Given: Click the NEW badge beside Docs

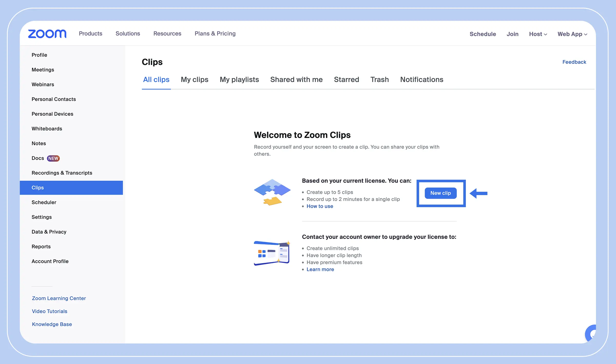Looking at the screenshot, I should tap(53, 158).
